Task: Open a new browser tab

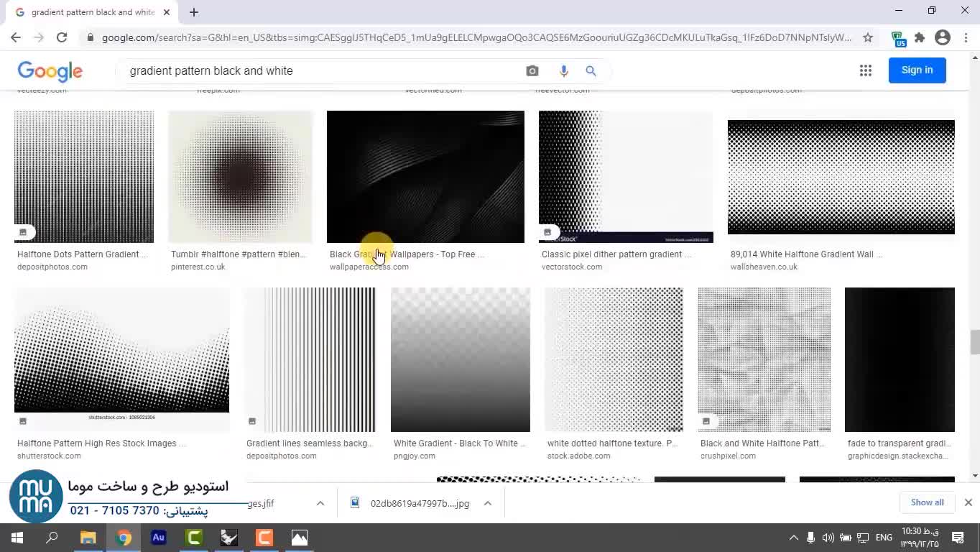Action: click(x=194, y=12)
